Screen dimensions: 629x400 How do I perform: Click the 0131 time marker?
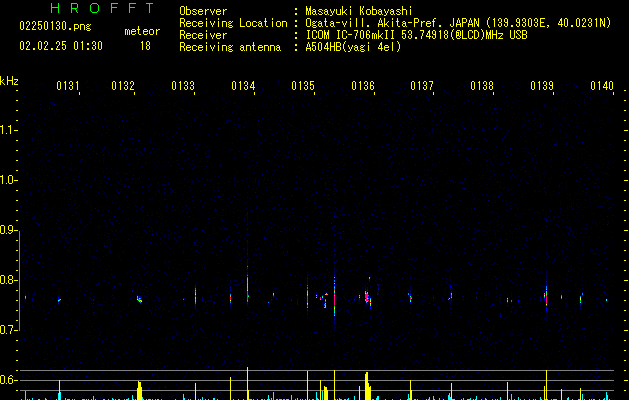tap(68, 86)
